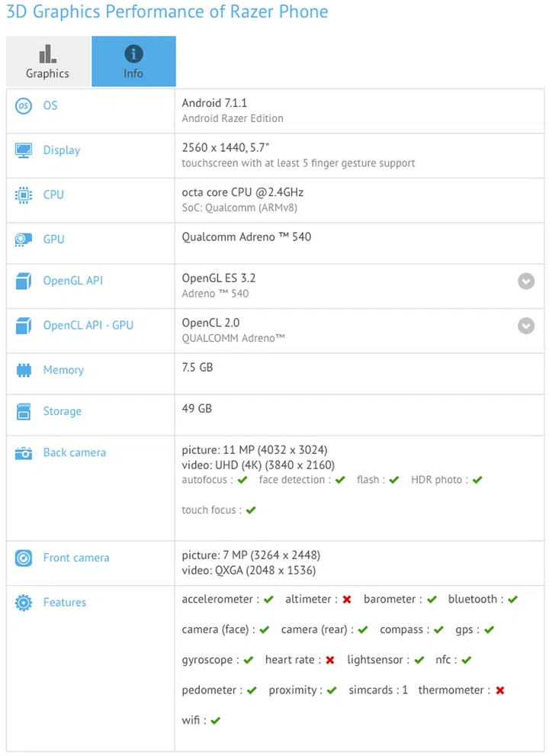
Task: Click the Front camera icon
Action: point(23,558)
